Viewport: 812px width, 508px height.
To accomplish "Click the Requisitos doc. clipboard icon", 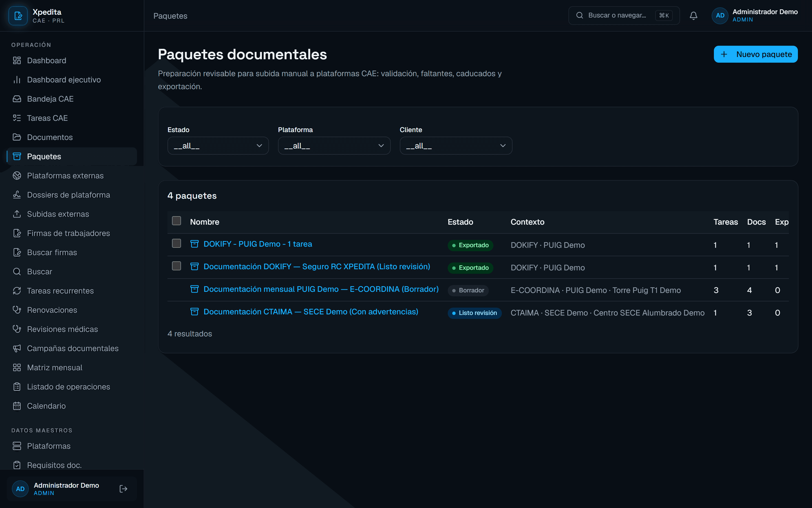I will tap(17, 465).
